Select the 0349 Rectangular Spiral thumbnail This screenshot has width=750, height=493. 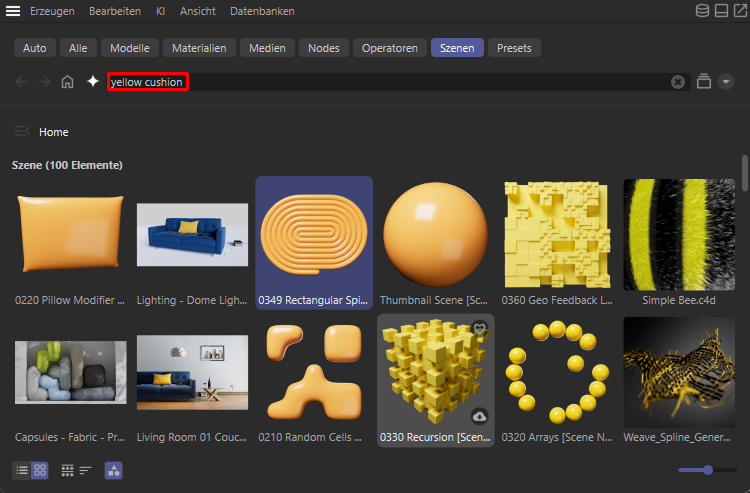[x=314, y=234]
